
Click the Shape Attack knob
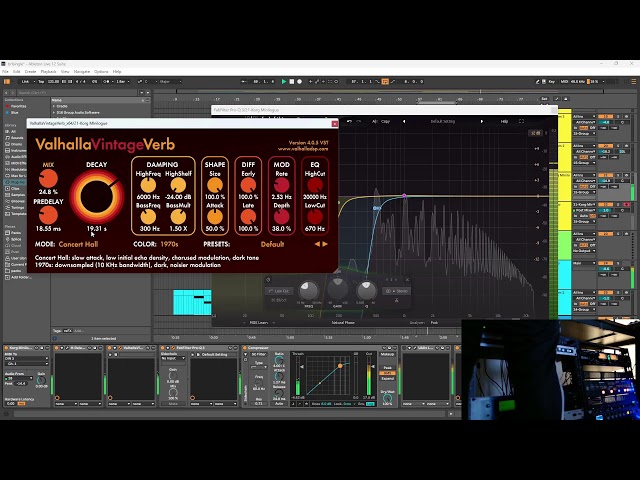point(215,217)
